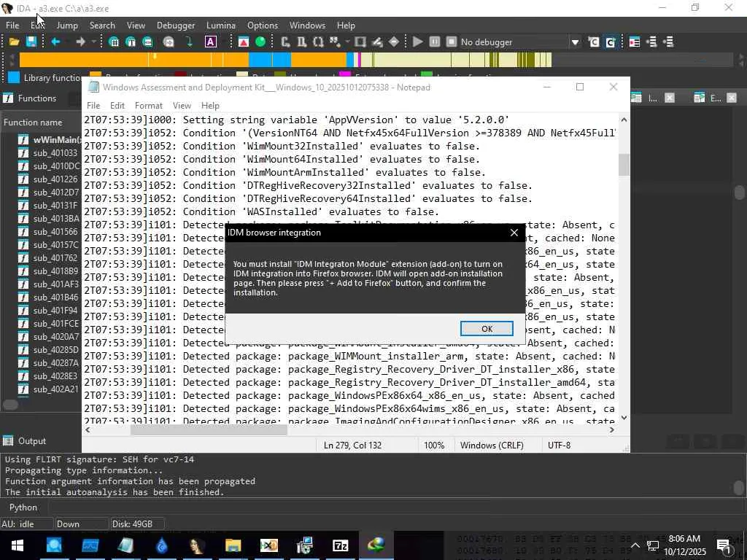Image resolution: width=747 pixels, height=560 pixels.
Task: Click the save floppy disk icon in IDA
Action: (31, 42)
